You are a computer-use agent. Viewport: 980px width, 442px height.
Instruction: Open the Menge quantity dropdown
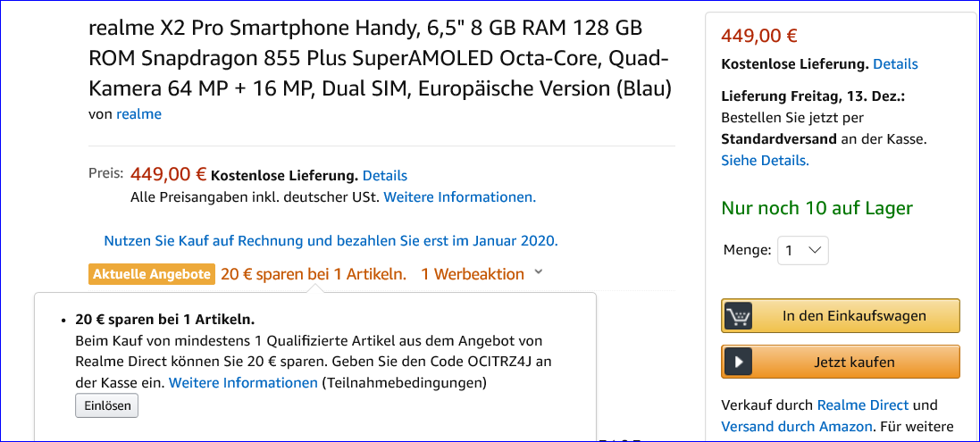pyautogui.click(x=803, y=250)
